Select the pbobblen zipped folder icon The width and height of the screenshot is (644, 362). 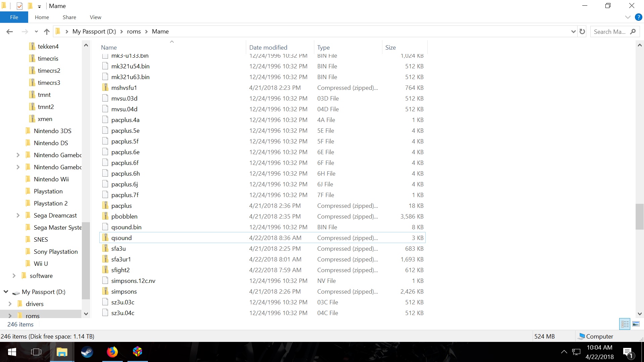[105, 217]
